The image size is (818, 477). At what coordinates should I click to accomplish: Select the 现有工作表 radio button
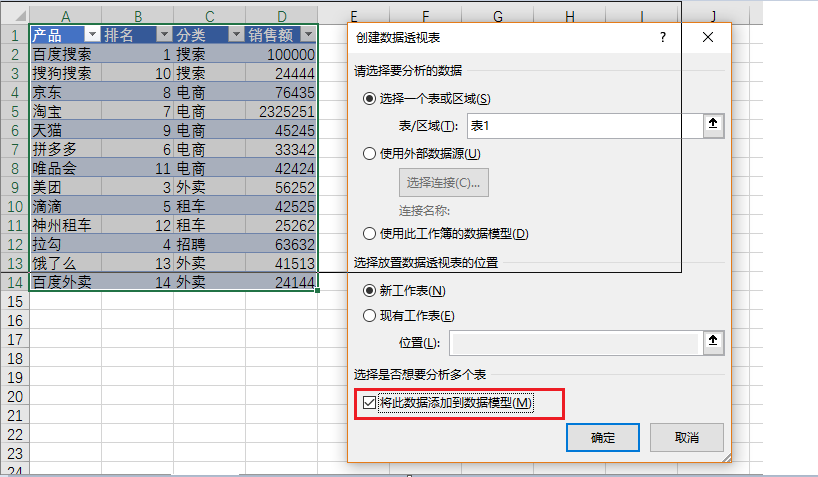tap(369, 316)
